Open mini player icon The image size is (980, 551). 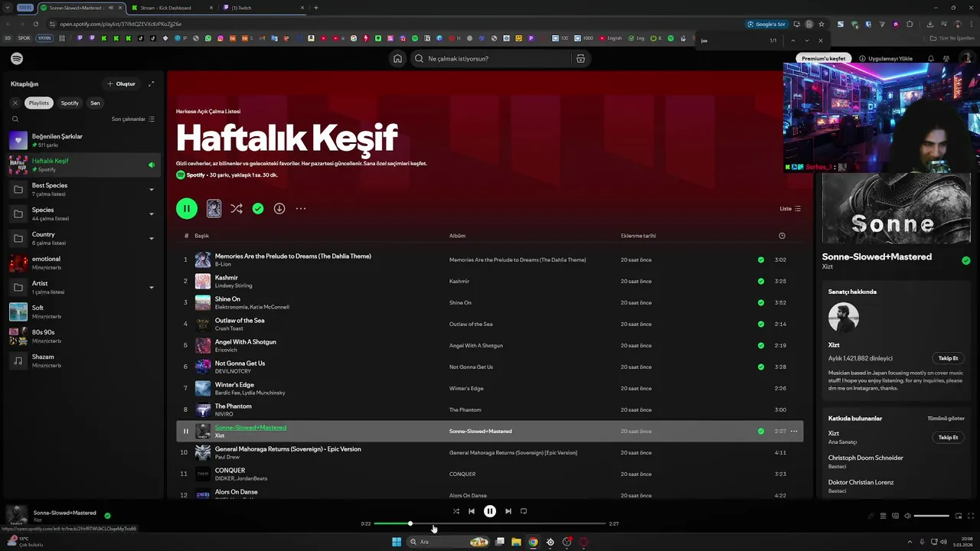click(959, 516)
